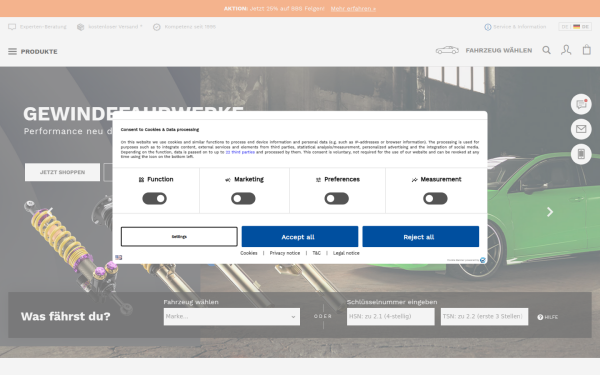Click Kompetenz seit 1995 text
This screenshot has width=600, height=375.
click(190, 27)
